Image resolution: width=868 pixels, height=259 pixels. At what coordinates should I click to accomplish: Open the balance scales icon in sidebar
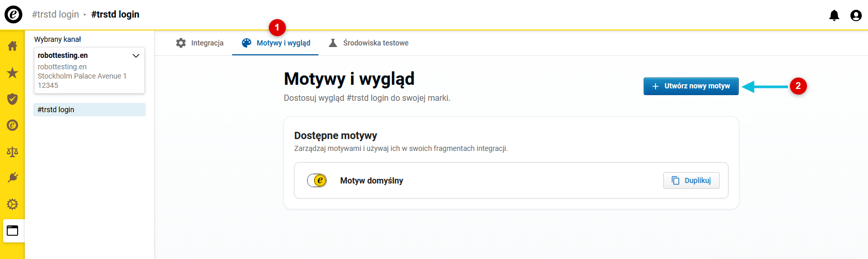pos(12,151)
